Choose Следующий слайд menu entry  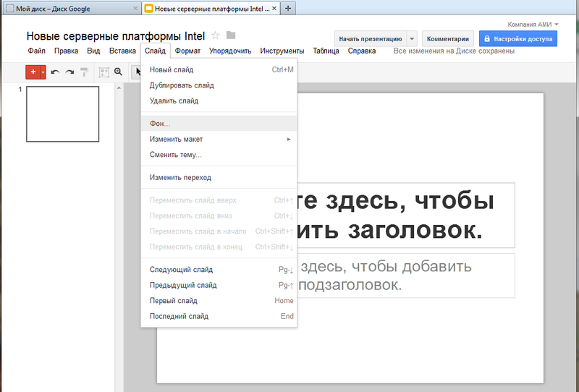pyautogui.click(x=219, y=270)
